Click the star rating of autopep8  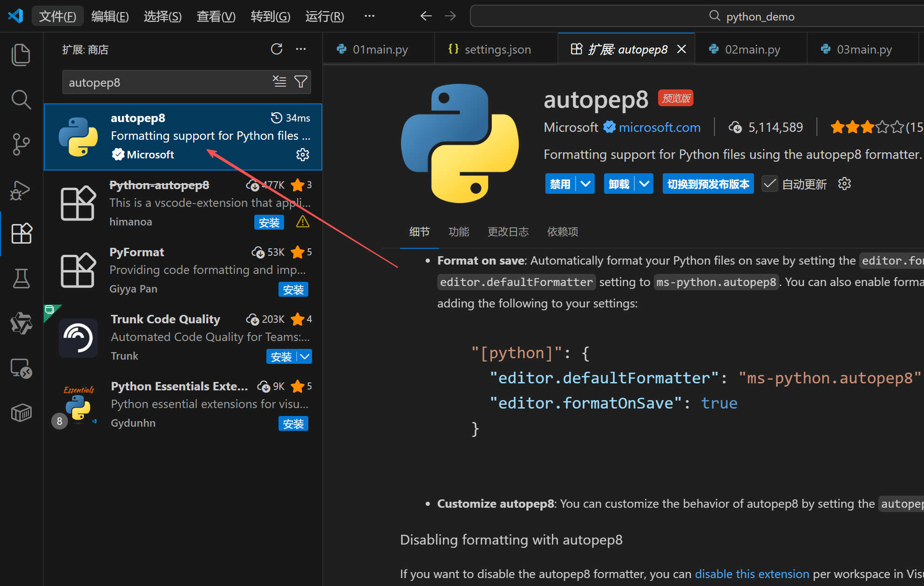click(866, 127)
